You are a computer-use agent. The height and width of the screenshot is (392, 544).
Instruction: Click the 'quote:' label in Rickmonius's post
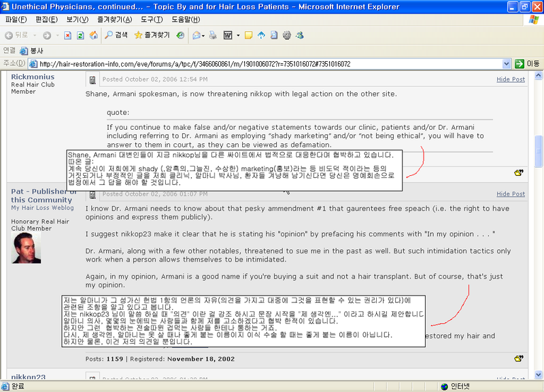pos(118,113)
